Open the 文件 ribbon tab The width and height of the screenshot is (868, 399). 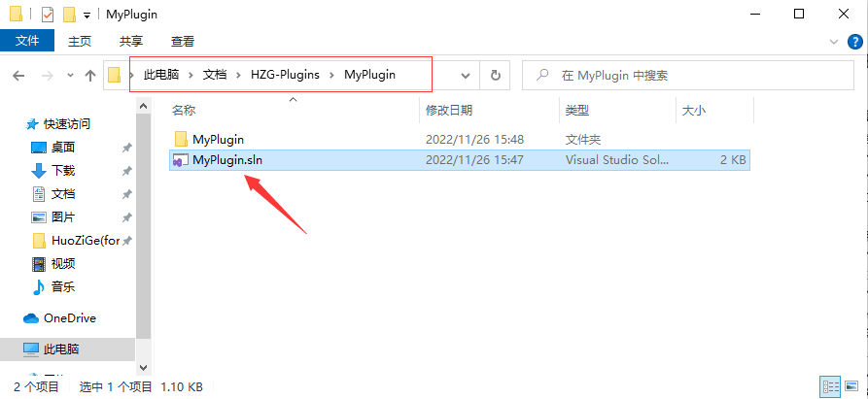click(x=27, y=41)
